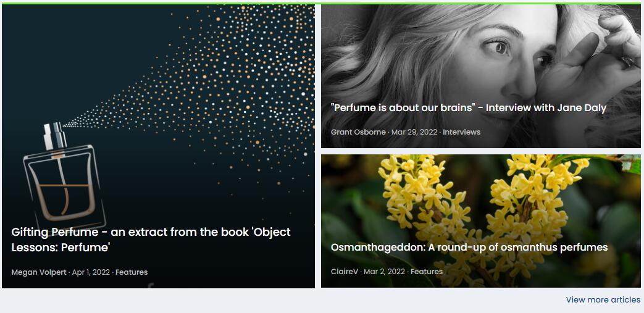Click the Mar 2, 2022 date

pos(384,272)
